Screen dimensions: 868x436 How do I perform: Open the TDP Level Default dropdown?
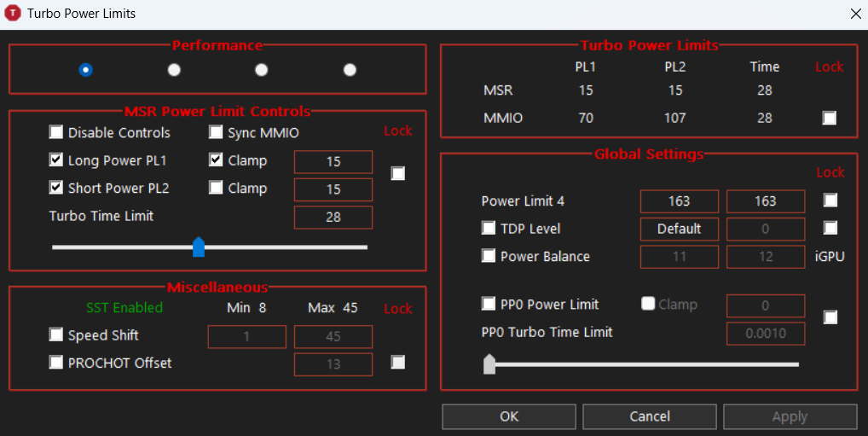(x=680, y=229)
